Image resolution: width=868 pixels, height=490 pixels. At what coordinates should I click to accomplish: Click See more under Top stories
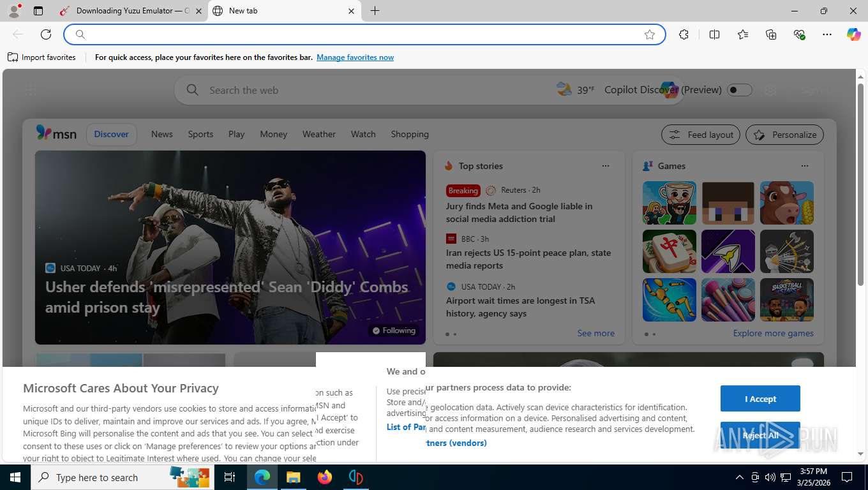[x=596, y=333]
